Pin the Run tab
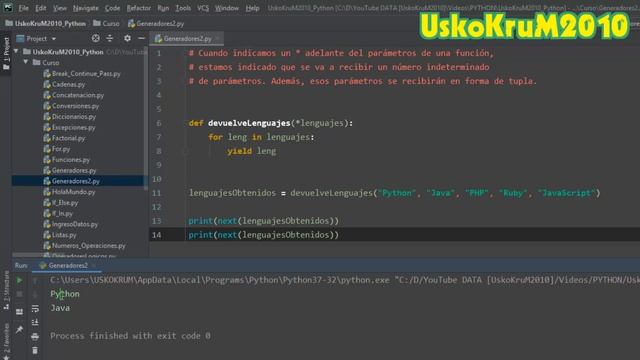 coord(19,329)
